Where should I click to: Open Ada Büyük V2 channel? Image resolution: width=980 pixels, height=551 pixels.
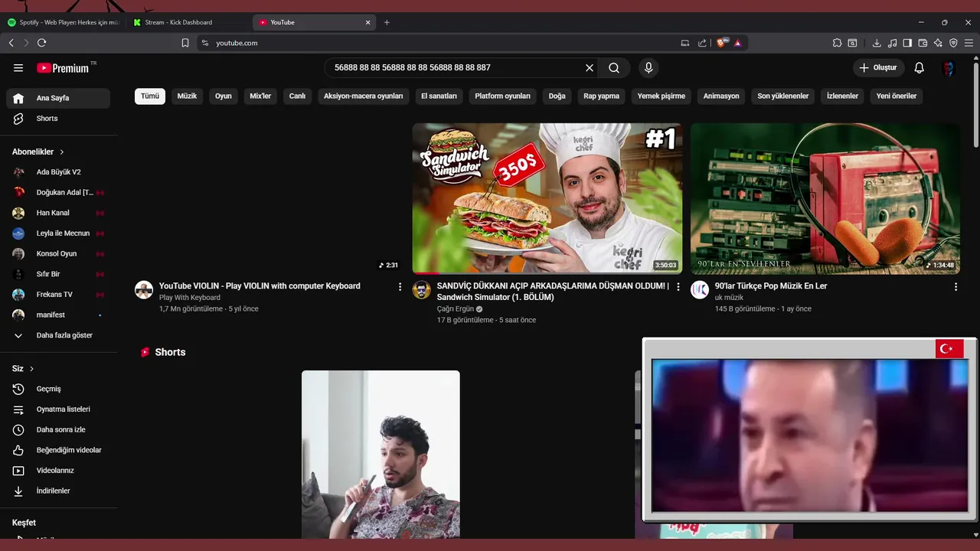pyautogui.click(x=58, y=172)
